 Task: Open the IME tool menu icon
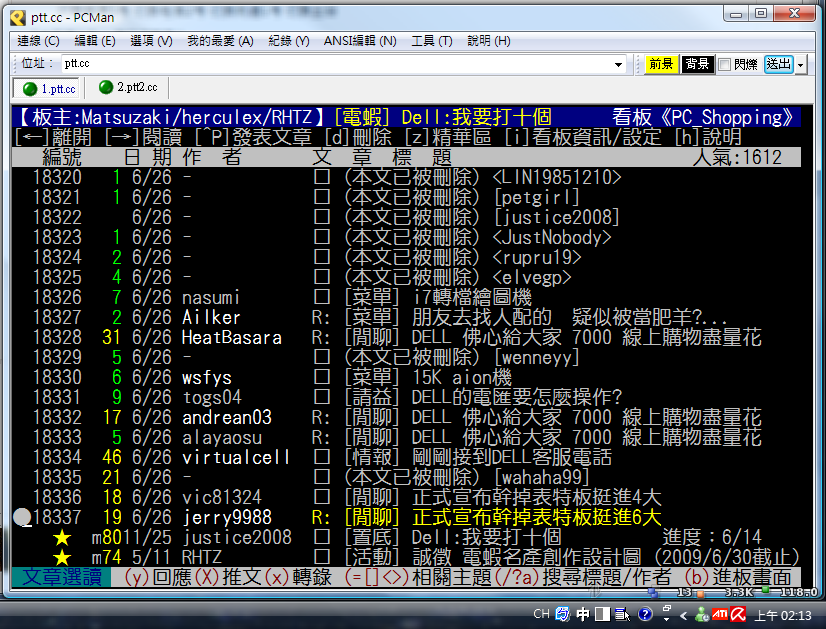pos(622,614)
